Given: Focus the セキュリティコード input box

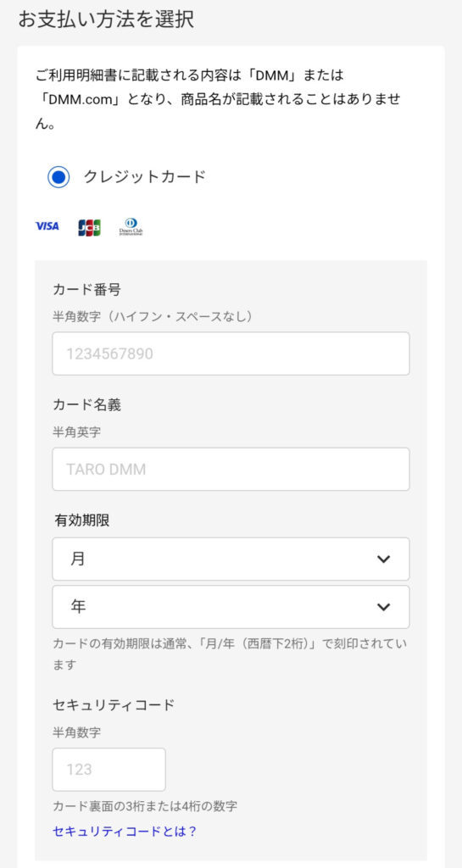Looking at the screenshot, I should pyautogui.click(x=109, y=770).
